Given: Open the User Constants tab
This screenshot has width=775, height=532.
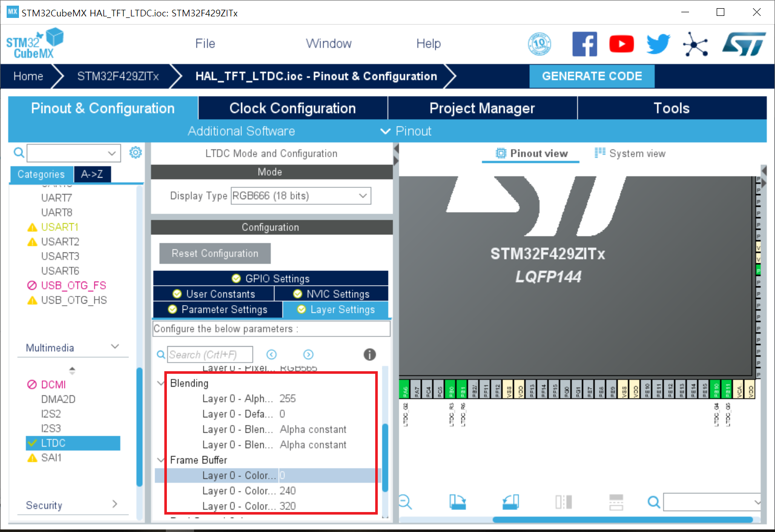Looking at the screenshot, I should [x=213, y=293].
